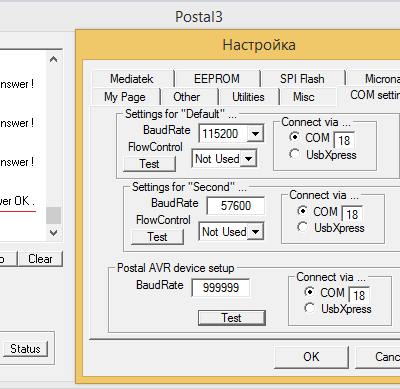Switch to the Mediatek tab
This screenshot has width=400, height=389.
(132, 79)
